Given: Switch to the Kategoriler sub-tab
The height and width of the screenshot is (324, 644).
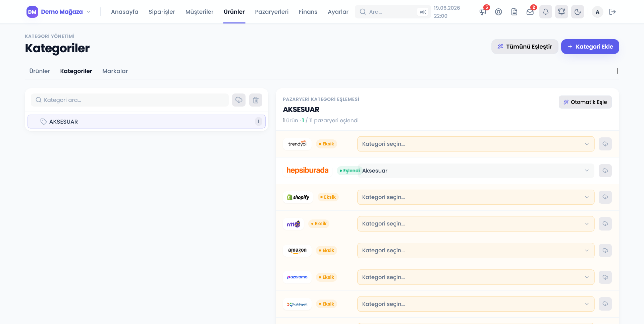Looking at the screenshot, I should [x=76, y=71].
